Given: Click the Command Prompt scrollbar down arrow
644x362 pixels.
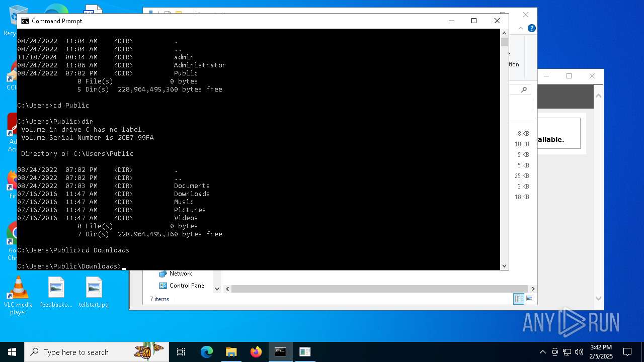Looking at the screenshot, I should coord(504,265).
